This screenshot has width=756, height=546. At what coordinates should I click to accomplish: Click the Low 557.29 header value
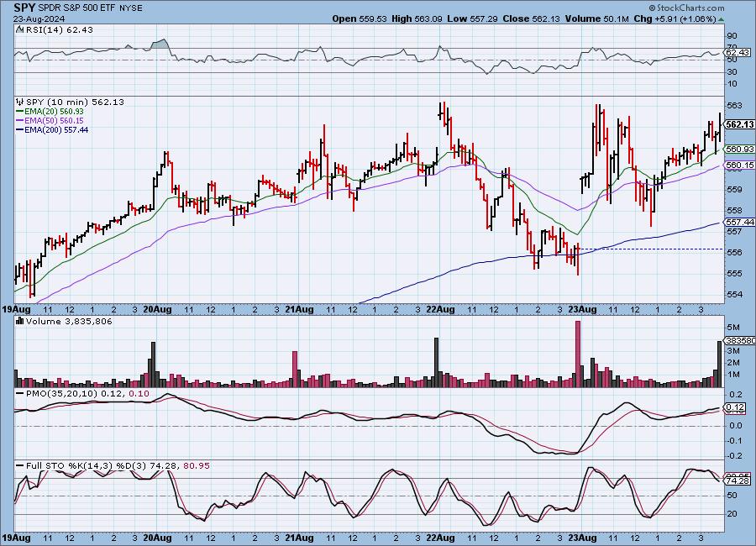(x=472, y=18)
